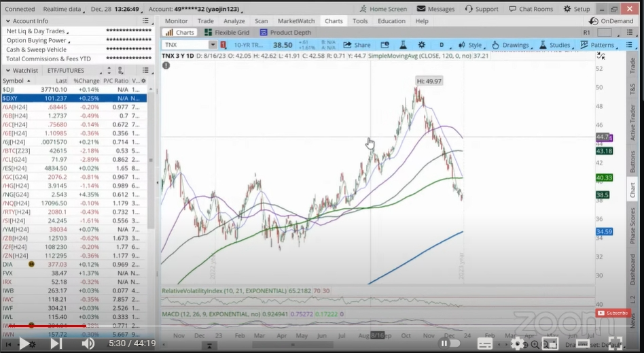Switch to the MarketWatch tab
This screenshot has height=353, width=644.
pyautogui.click(x=296, y=21)
